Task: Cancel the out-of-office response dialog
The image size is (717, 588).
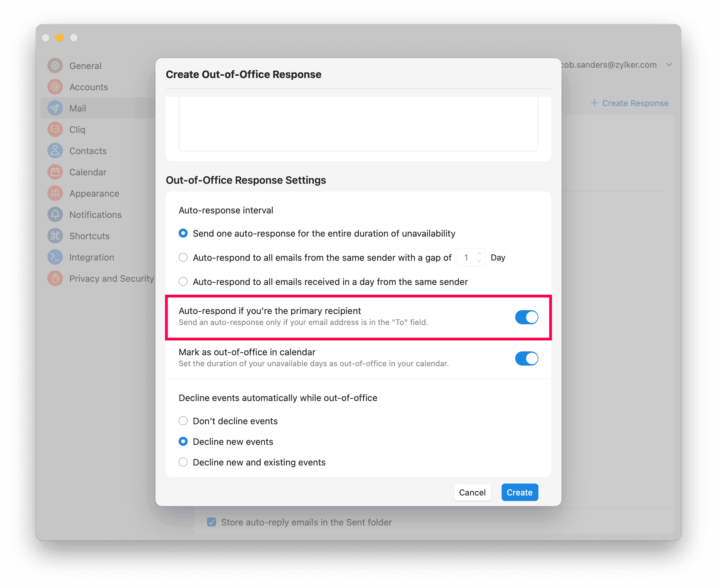Action: [x=472, y=492]
